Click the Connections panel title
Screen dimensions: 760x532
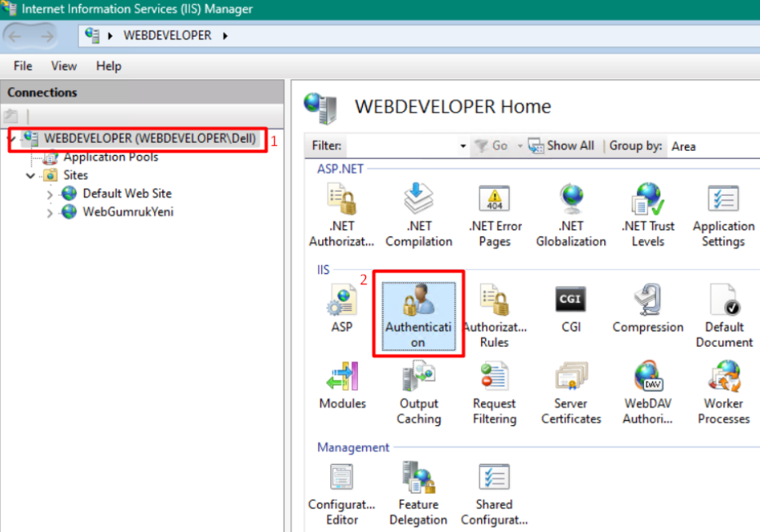pos(42,93)
